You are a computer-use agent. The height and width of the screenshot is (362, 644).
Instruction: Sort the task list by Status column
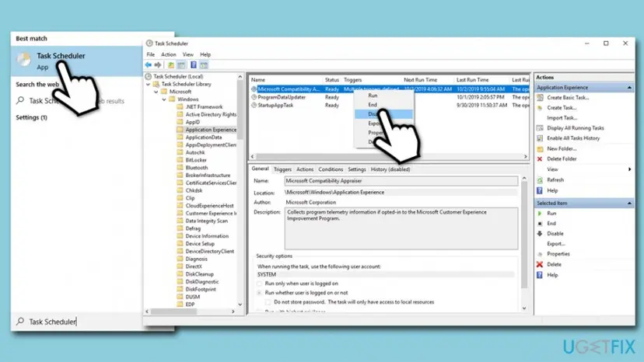[332, 79]
